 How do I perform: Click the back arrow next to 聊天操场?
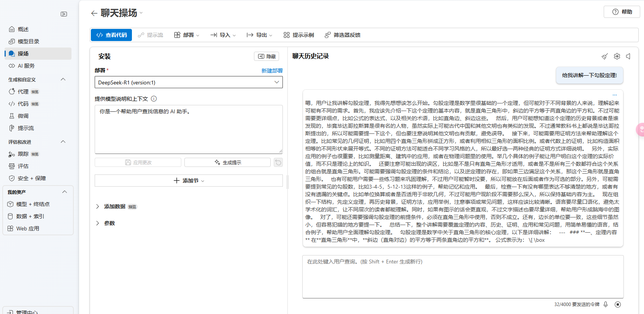[x=94, y=13]
